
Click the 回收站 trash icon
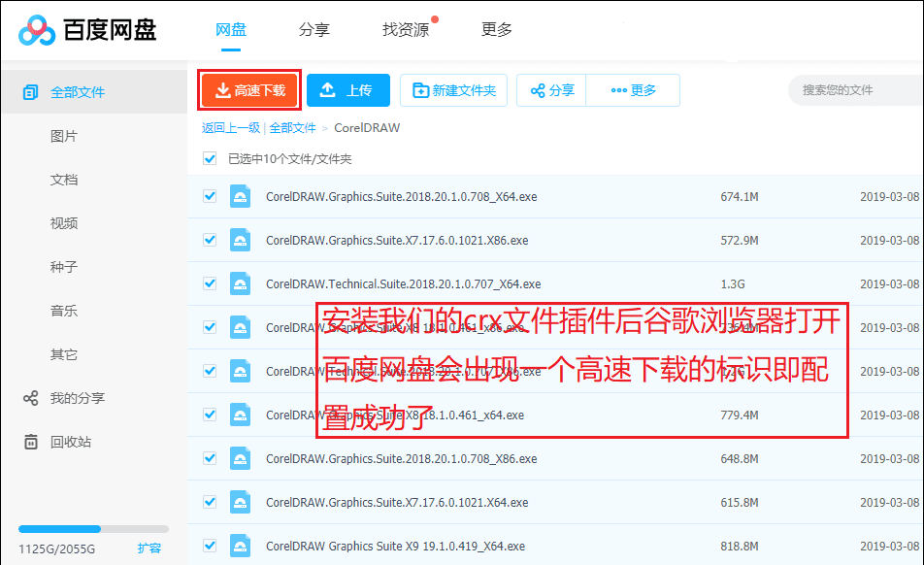(31, 442)
